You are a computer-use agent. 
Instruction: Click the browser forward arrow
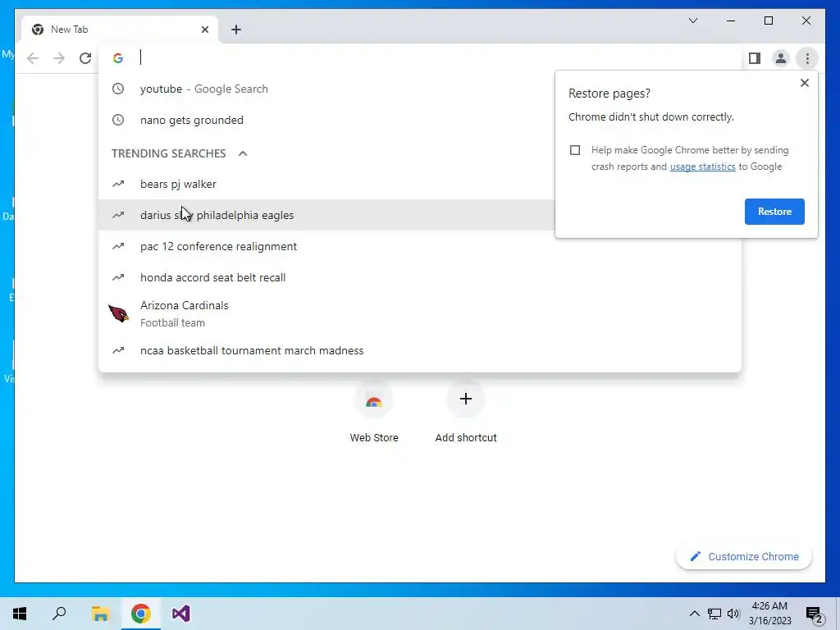(59, 58)
